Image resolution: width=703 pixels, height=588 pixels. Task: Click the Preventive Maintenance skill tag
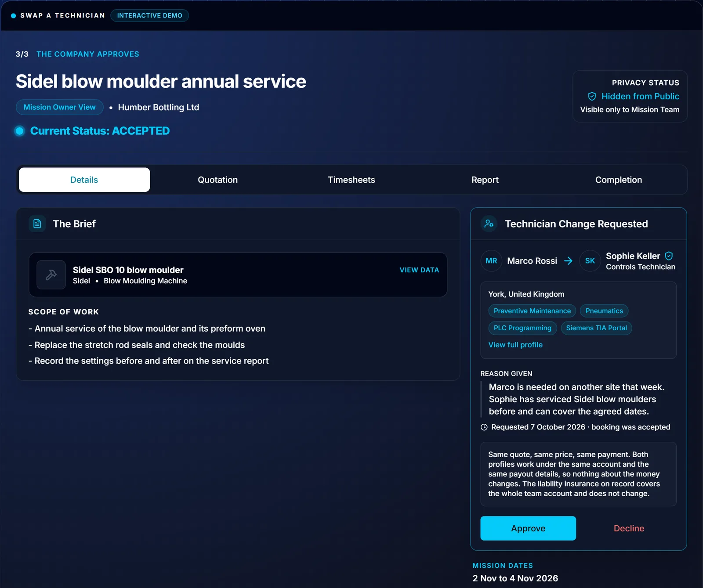(532, 311)
